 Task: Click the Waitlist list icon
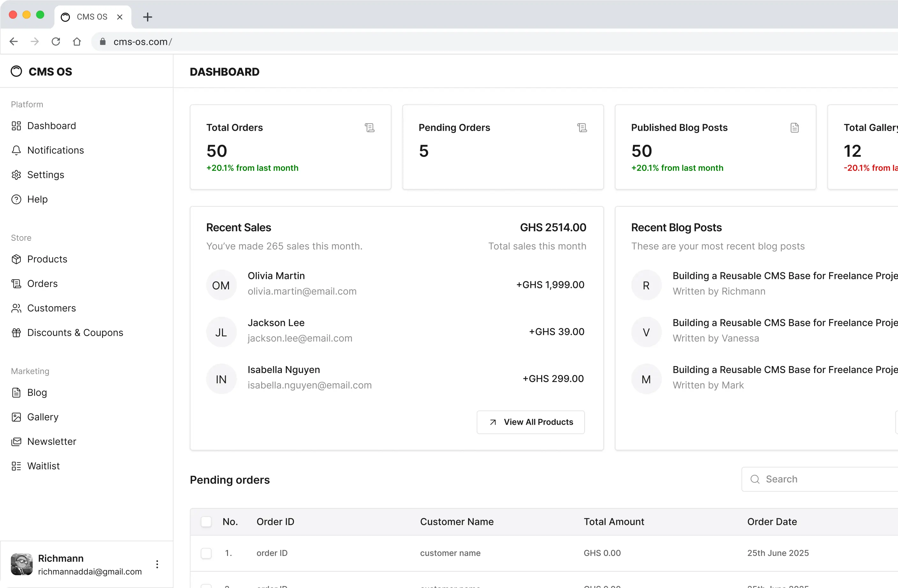point(16,466)
